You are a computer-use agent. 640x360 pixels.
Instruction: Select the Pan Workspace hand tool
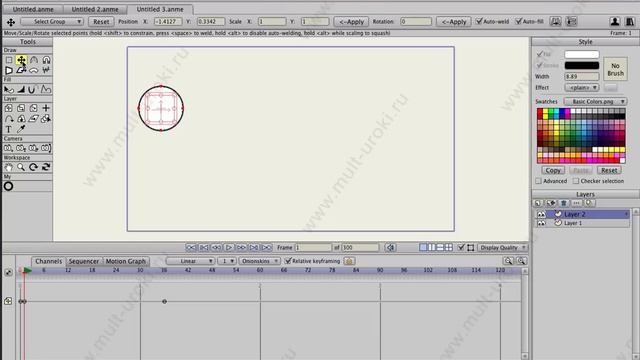[9, 167]
